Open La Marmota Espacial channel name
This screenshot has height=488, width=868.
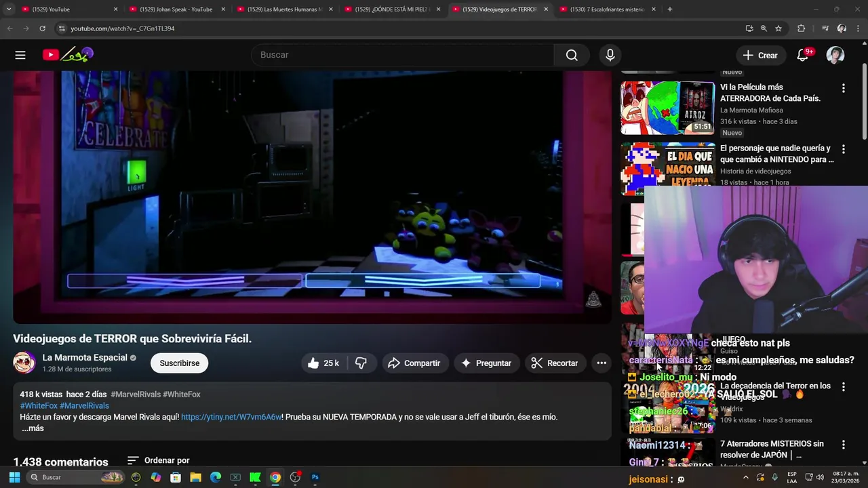click(x=85, y=358)
